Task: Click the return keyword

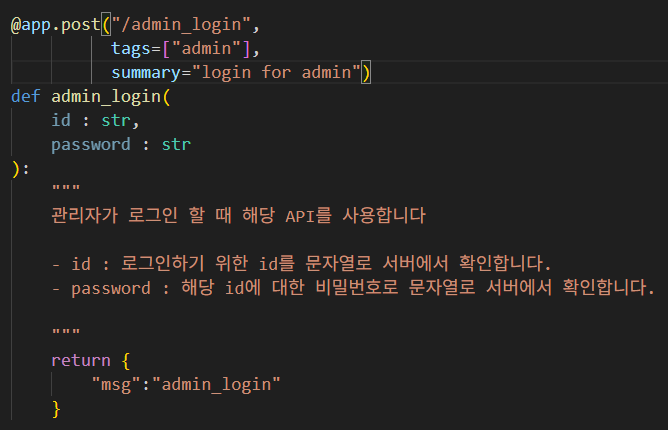Action: (81, 361)
